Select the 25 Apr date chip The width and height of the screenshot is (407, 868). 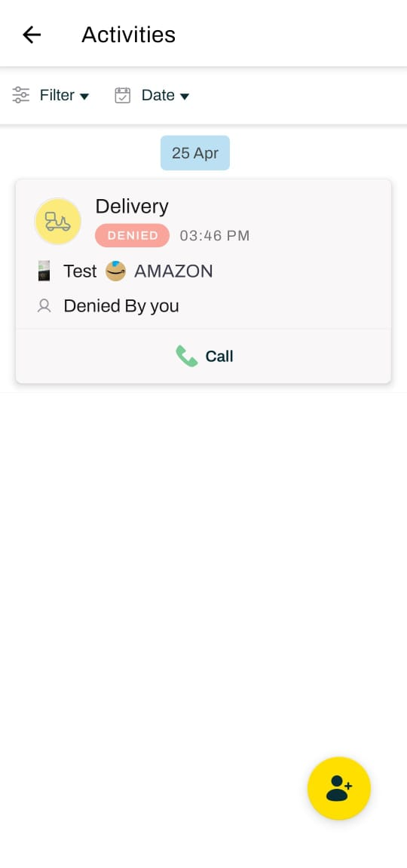195,153
